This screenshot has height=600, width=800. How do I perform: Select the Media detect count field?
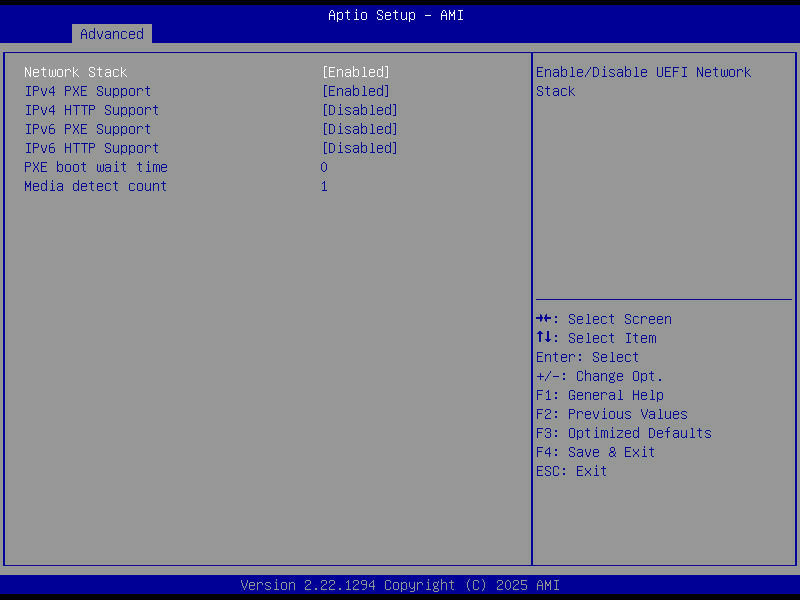95,186
